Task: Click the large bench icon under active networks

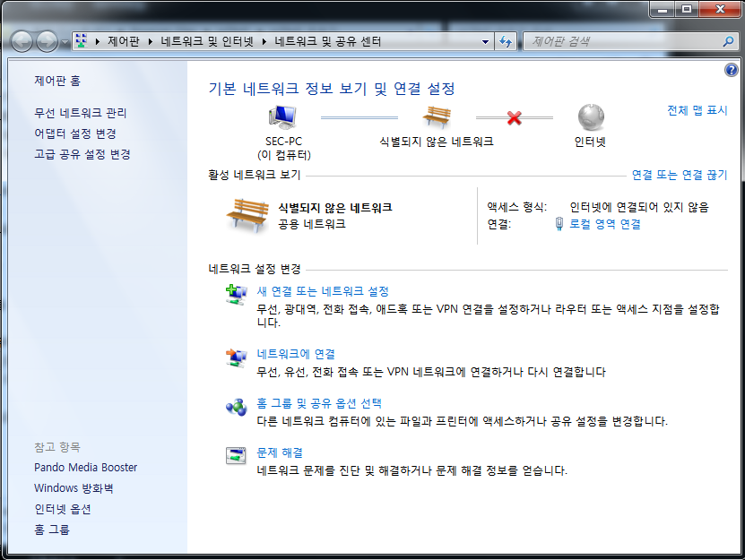Action: tap(247, 216)
